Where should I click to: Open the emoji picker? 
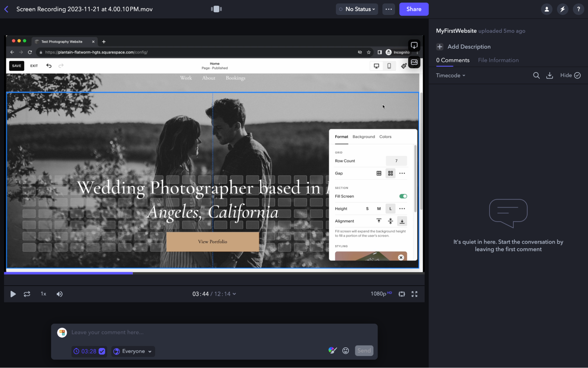pyautogui.click(x=346, y=350)
